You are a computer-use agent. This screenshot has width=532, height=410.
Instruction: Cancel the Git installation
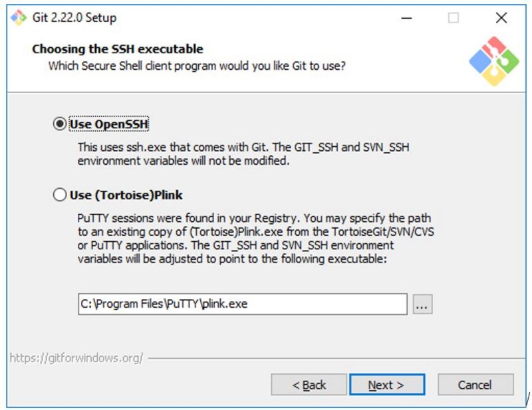click(x=475, y=385)
